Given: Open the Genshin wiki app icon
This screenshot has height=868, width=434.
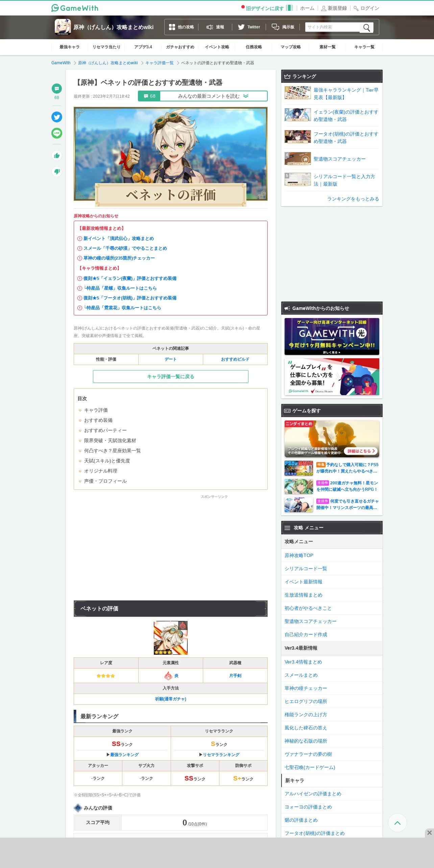Looking at the screenshot, I should 63,27.
